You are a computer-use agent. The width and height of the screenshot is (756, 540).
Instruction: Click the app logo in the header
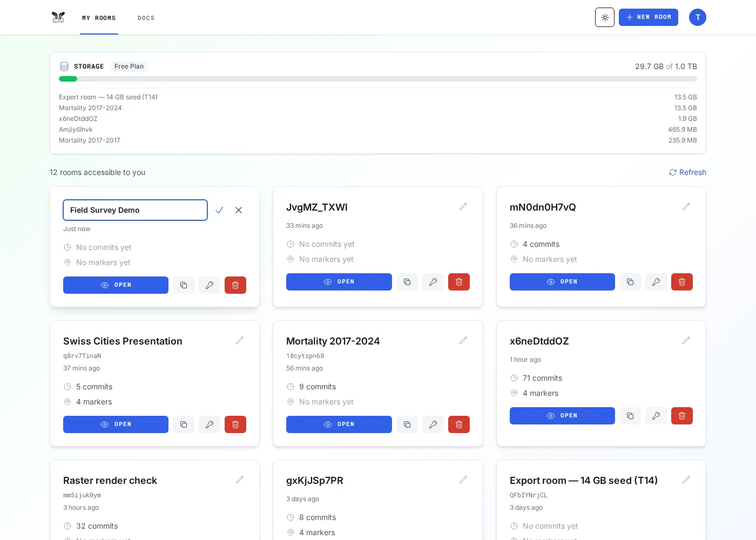point(58,17)
